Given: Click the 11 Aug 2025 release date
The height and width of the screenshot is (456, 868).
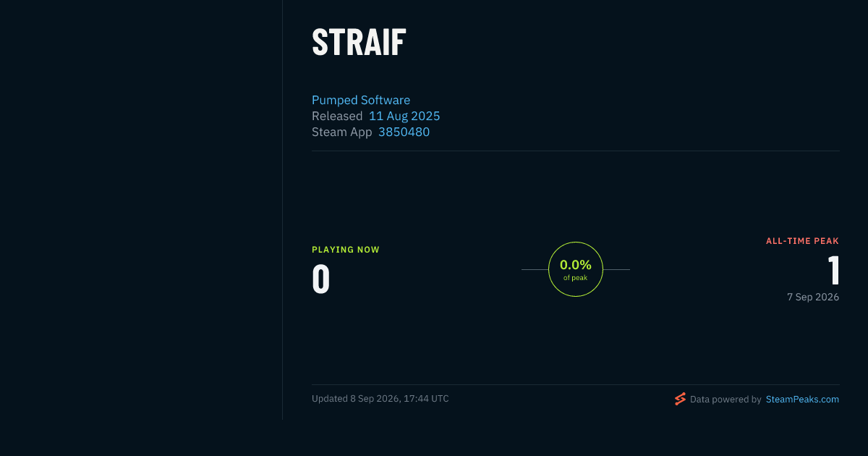Looking at the screenshot, I should pyautogui.click(x=404, y=116).
